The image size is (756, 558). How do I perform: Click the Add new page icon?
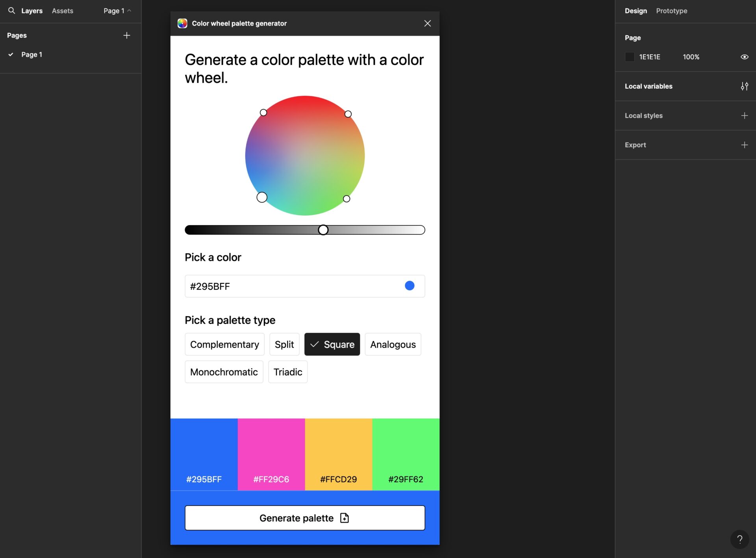pos(127,35)
